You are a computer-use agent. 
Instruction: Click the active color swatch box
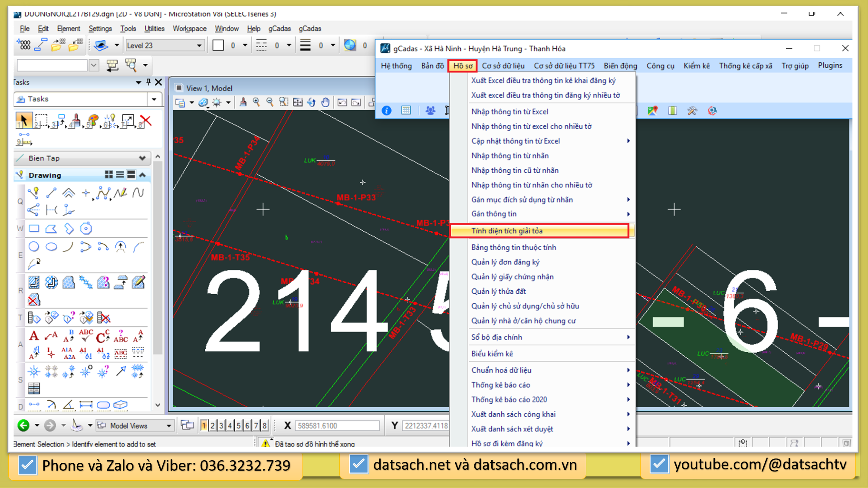(x=218, y=46)
